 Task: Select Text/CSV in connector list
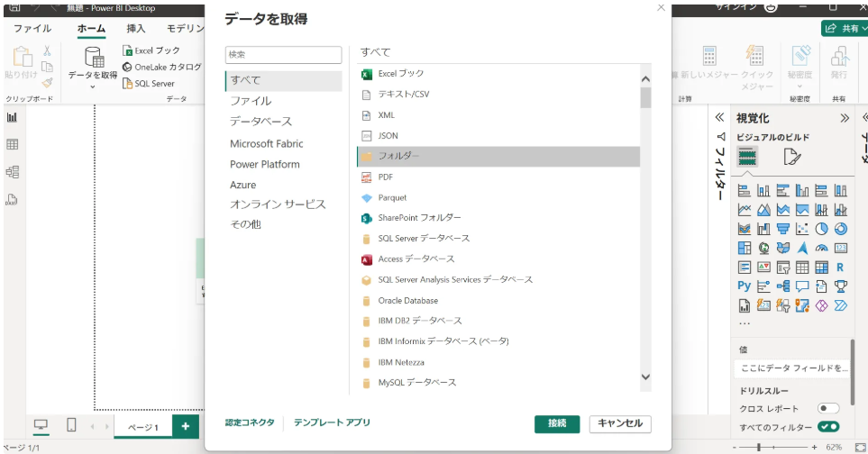coord(498,95)
